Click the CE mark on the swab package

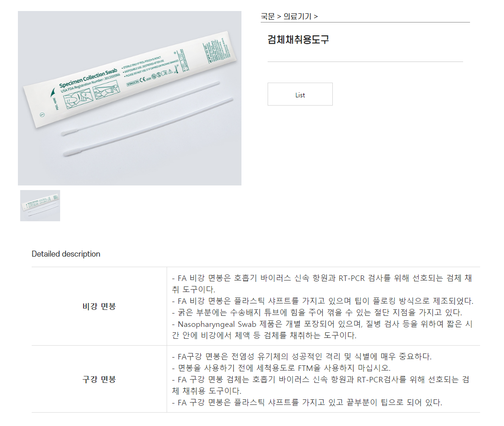(x=143, y=80)
